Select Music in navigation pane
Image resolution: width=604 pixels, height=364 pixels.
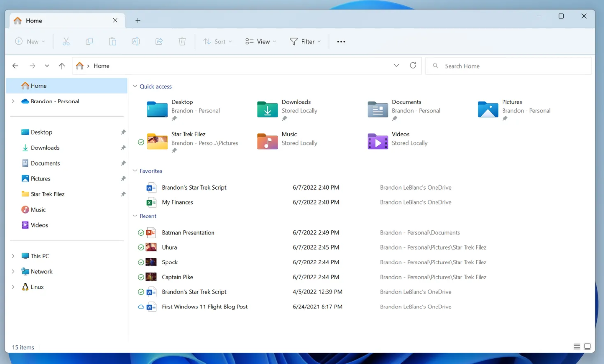[67, 210]
